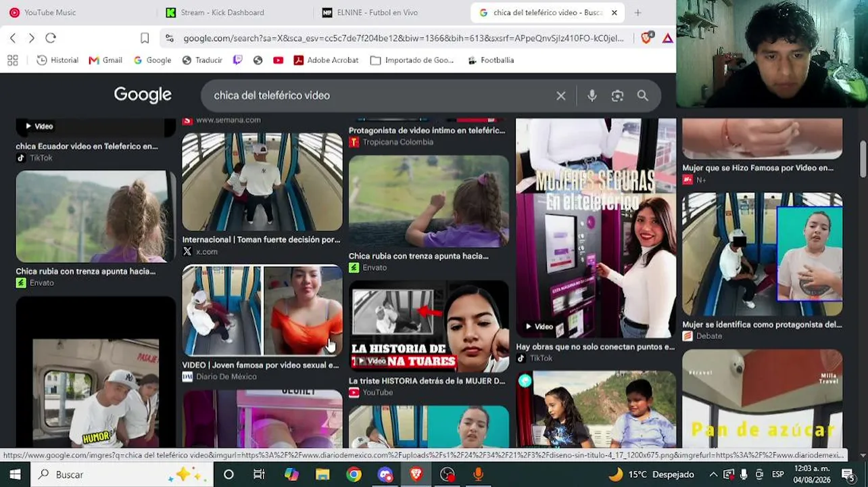
Task: Launch Copilot from the taskbar
Action: 291,474
